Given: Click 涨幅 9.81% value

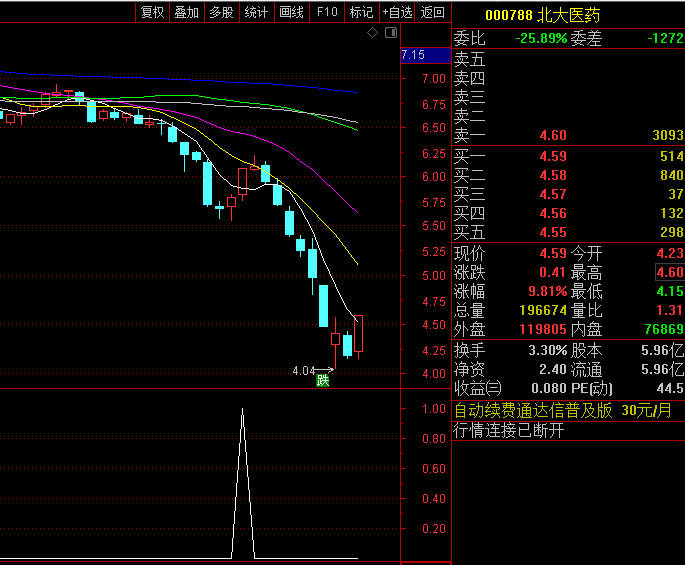Looking at the screenshot, I should pos(547,291).
